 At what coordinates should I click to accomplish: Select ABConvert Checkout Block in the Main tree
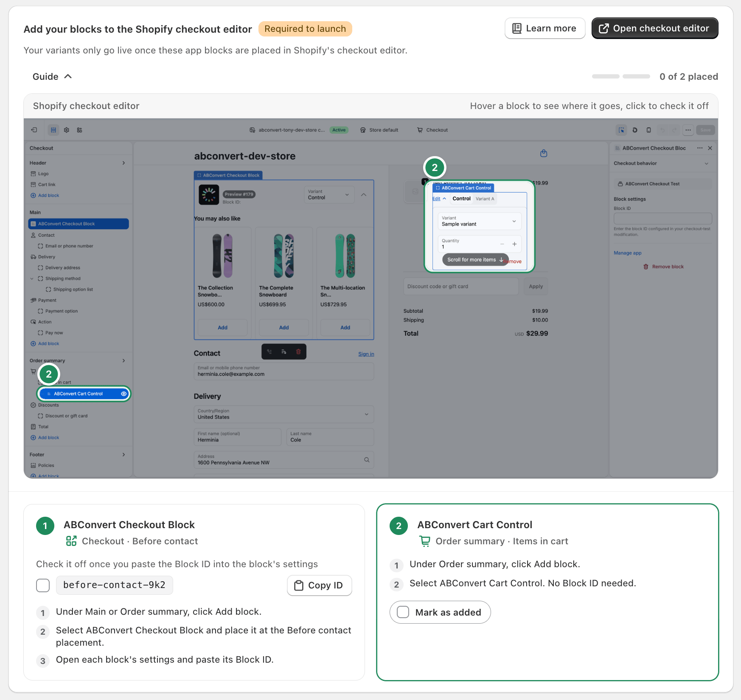tap(79, 224)
